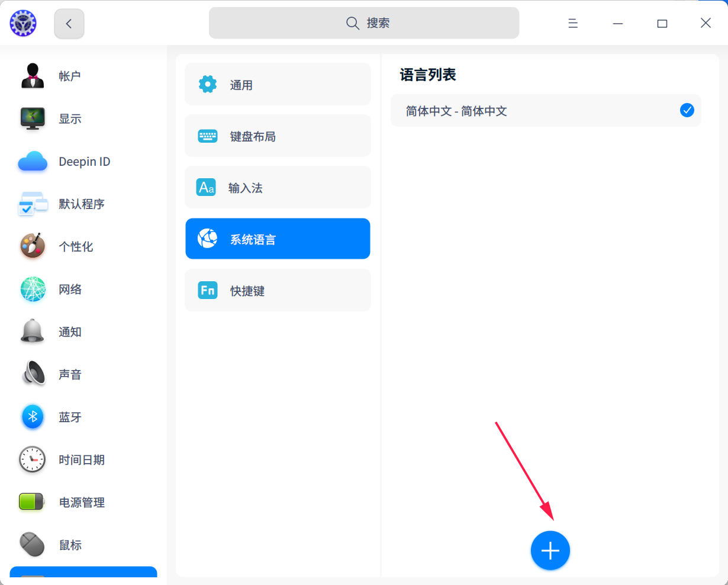728x585 pixels.
Task: Select the Deepin ID label
Action: pyautogui.click(x=85, y=162)
